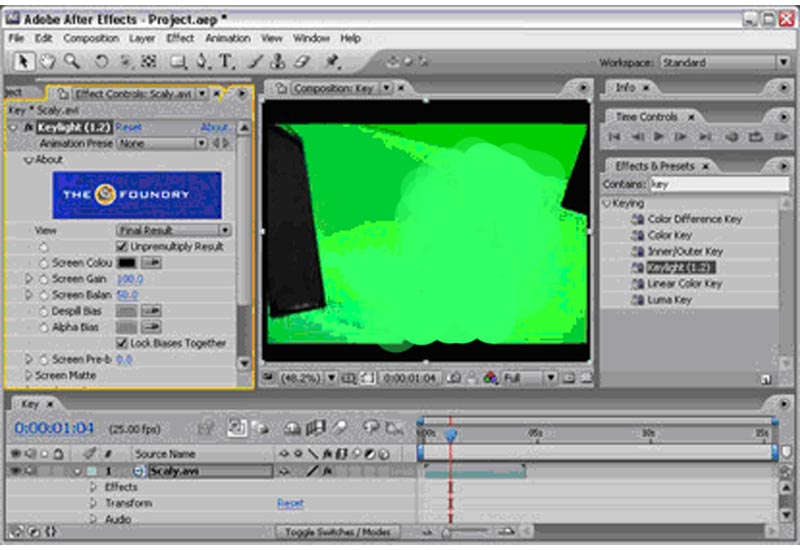Jump to first frame in Time Controls
The image size is (800, 550).
point(614,137)
